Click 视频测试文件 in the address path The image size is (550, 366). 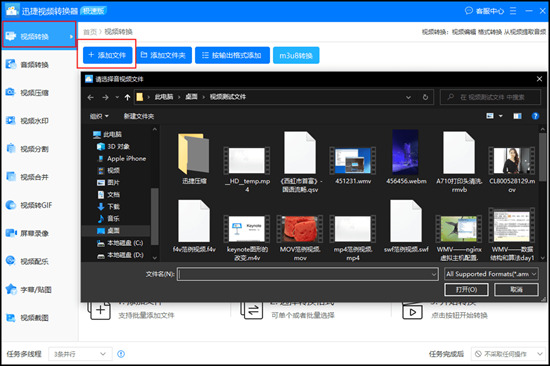pyautogui.click(x=228, y=97)
